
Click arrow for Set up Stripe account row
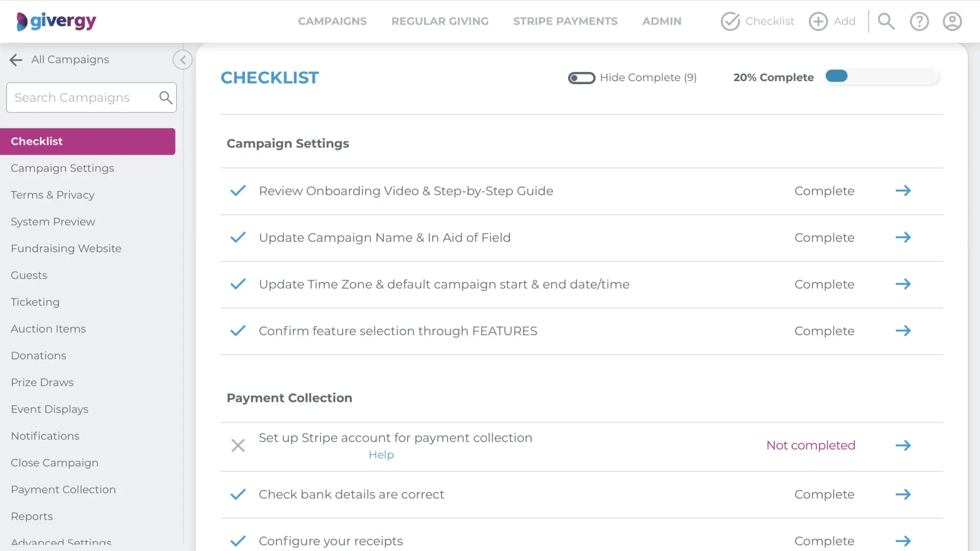[903, 445]
